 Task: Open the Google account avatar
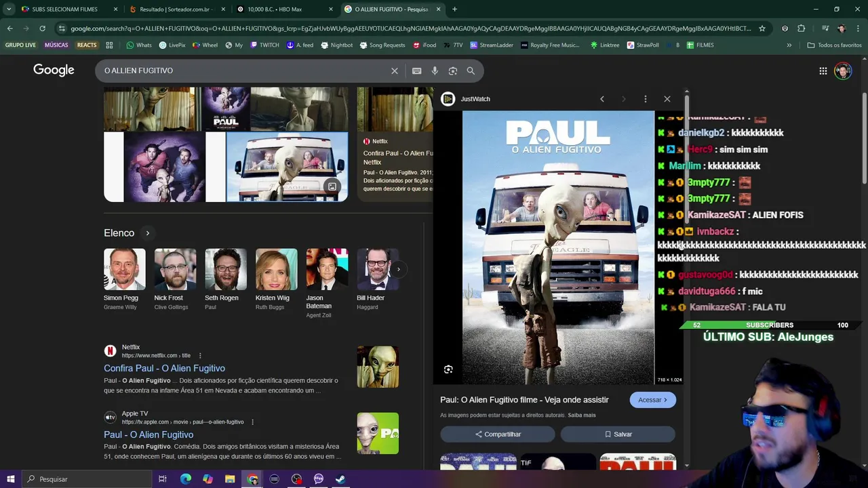point(843,70)
